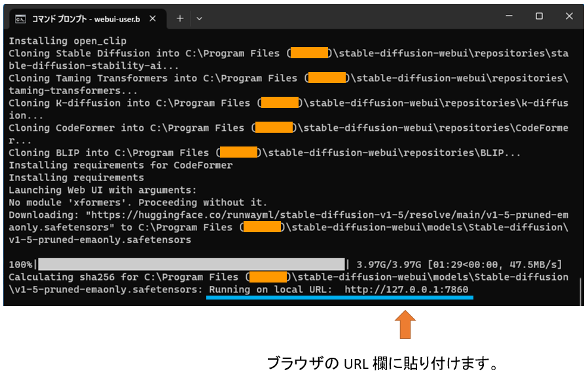
Task: Close the webui-user.b tab with its X
Action: point(154,19)
